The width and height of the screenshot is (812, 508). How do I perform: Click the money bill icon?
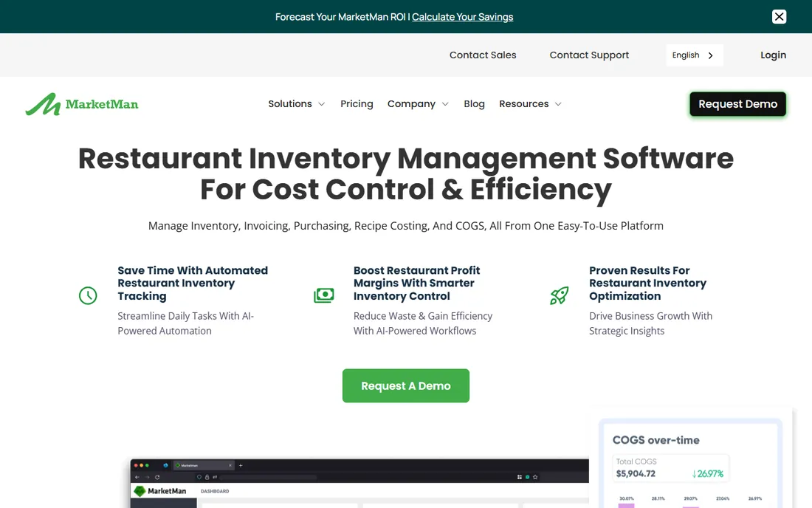coord(323,295)
